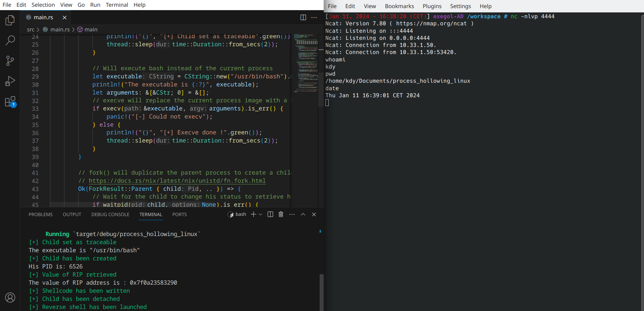Select the bash terminal shell indicator
The height and width of the screenshot is (311, 644).
click(x=237, y=214)
